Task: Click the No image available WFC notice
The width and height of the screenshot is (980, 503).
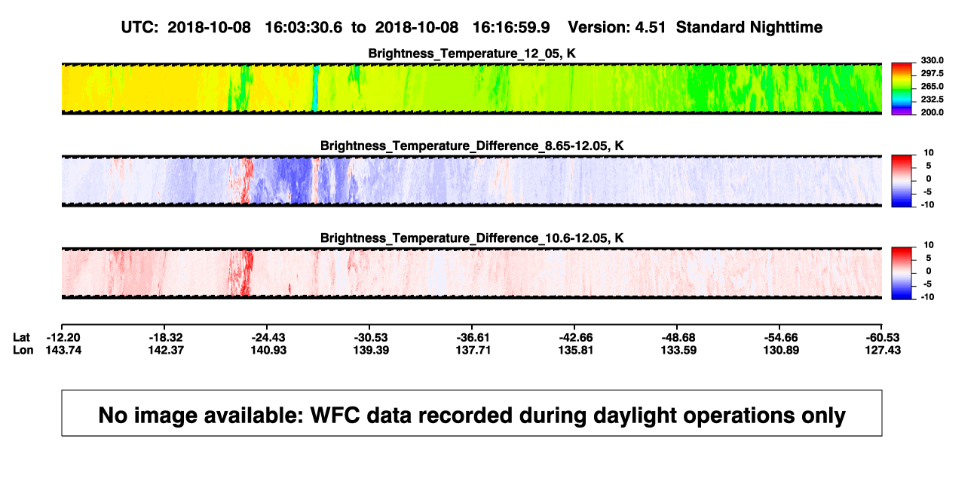Action: 472,413
